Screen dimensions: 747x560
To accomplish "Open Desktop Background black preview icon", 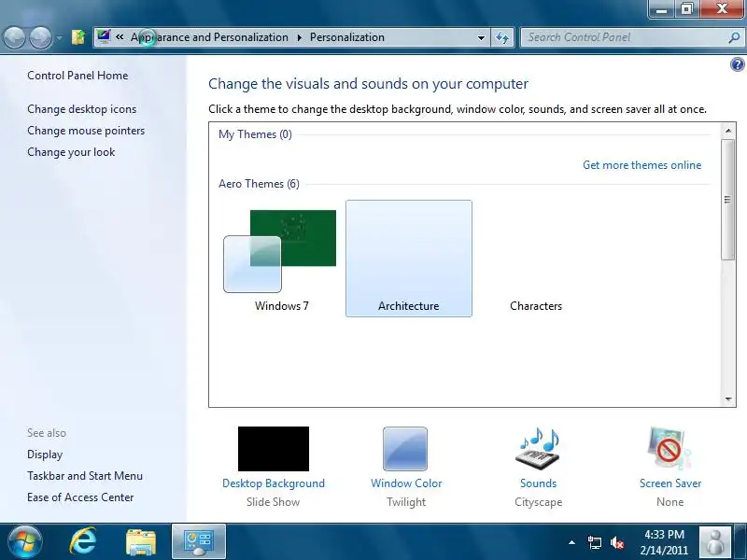I will pos(274,449).
